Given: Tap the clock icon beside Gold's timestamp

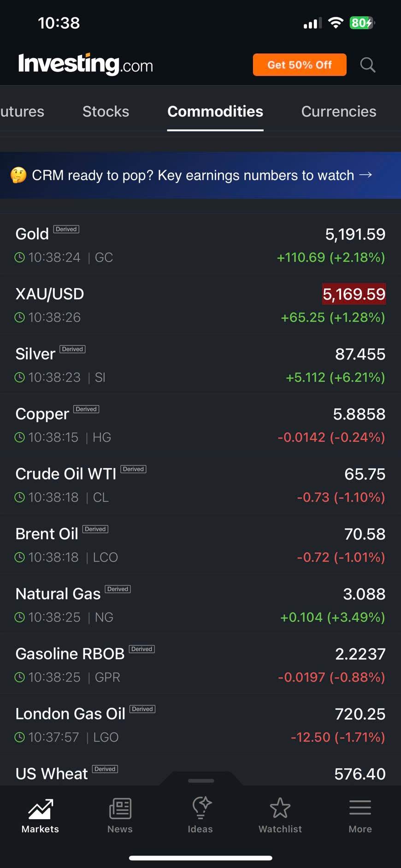Looking at the screenshot, I should 19,258.
